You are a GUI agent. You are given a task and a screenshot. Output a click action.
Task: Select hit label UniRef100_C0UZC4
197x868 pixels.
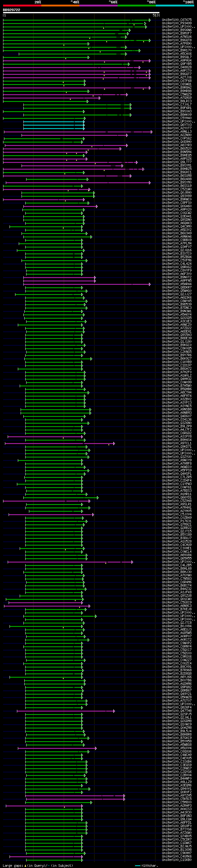click(x=177, y=664)
